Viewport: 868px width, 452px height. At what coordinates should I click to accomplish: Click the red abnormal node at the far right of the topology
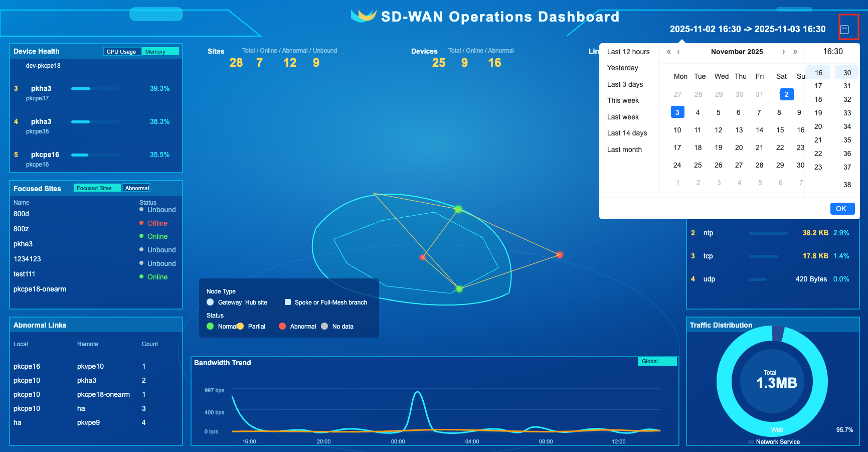559,255
